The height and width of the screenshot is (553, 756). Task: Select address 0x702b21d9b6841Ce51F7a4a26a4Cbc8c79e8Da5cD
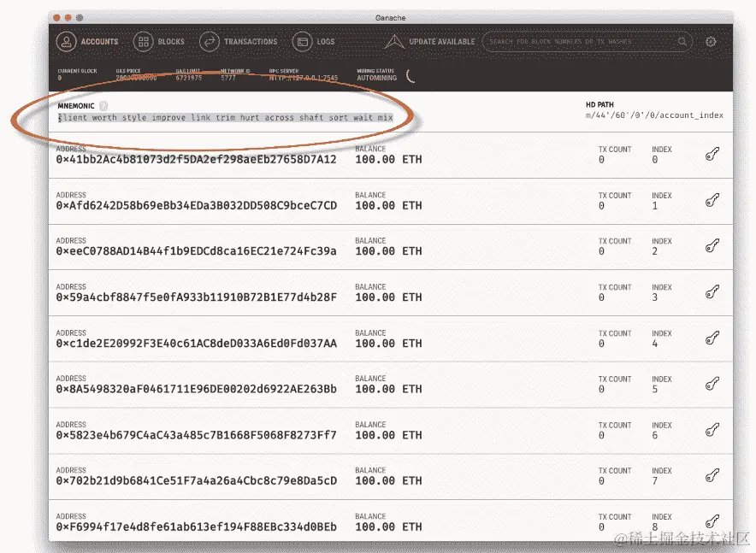(x=196, y=480)
